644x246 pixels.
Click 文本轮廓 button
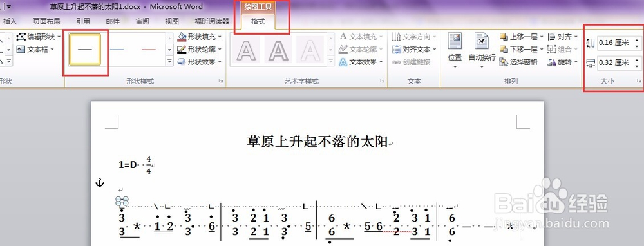coord(361,50)
